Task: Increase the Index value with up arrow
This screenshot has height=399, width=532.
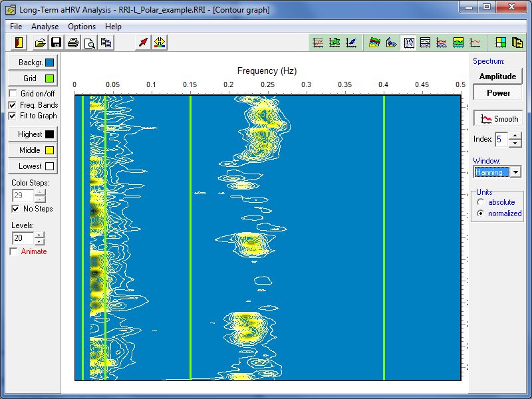Action: (515, 136)
